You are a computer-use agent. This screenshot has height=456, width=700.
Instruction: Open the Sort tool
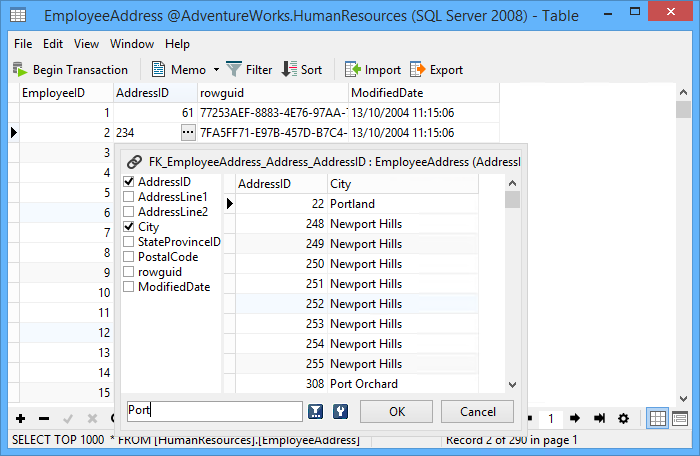click(302, 70)
